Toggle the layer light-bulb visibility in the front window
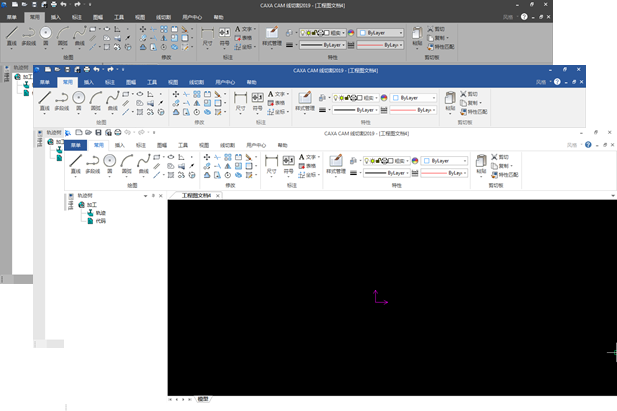 point(367,161)
